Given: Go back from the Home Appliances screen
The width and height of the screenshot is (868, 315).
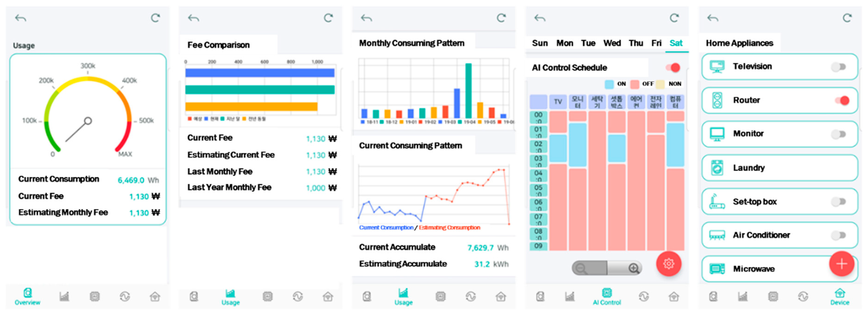Looking at the screenshot, I should tap(712, 18).
